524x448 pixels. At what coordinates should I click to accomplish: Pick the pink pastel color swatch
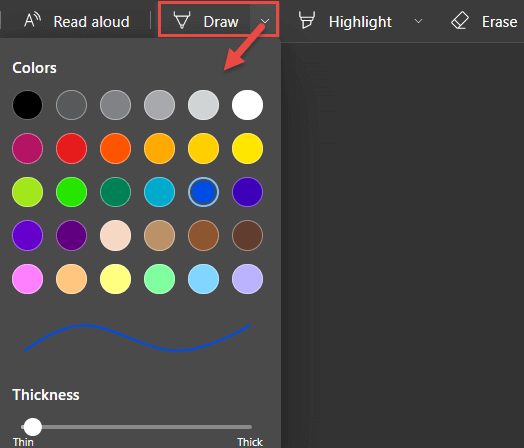[27, 279]
